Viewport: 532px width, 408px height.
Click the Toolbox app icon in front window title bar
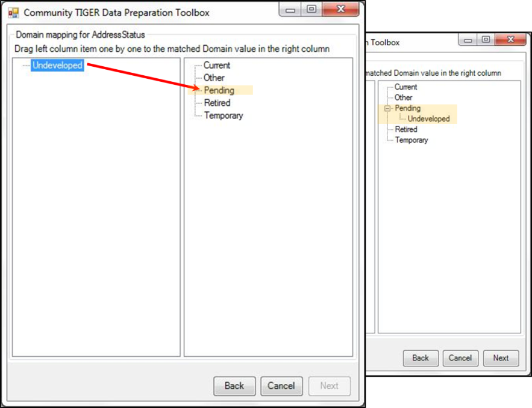(x=14, y=13)
